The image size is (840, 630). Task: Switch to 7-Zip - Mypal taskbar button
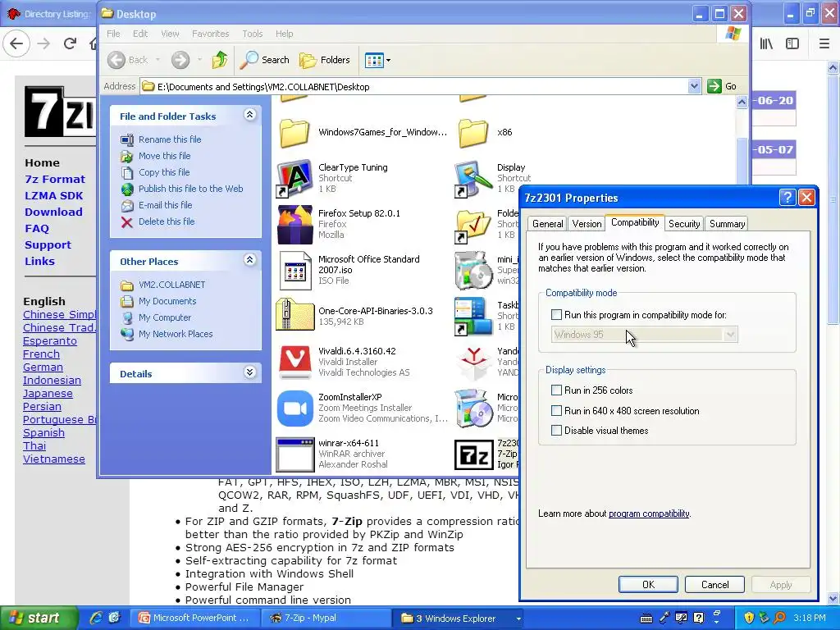[x=326, y=619]
